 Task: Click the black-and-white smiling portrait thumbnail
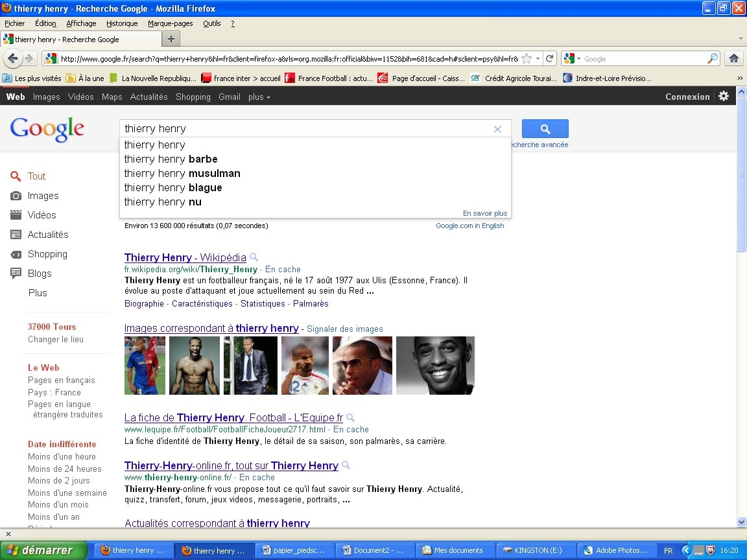coord(435,365)
